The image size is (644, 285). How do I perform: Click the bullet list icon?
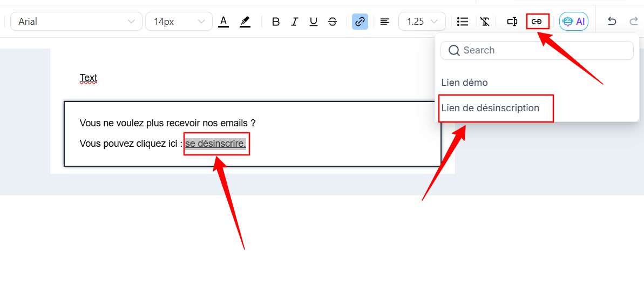(x=462, y=22)
